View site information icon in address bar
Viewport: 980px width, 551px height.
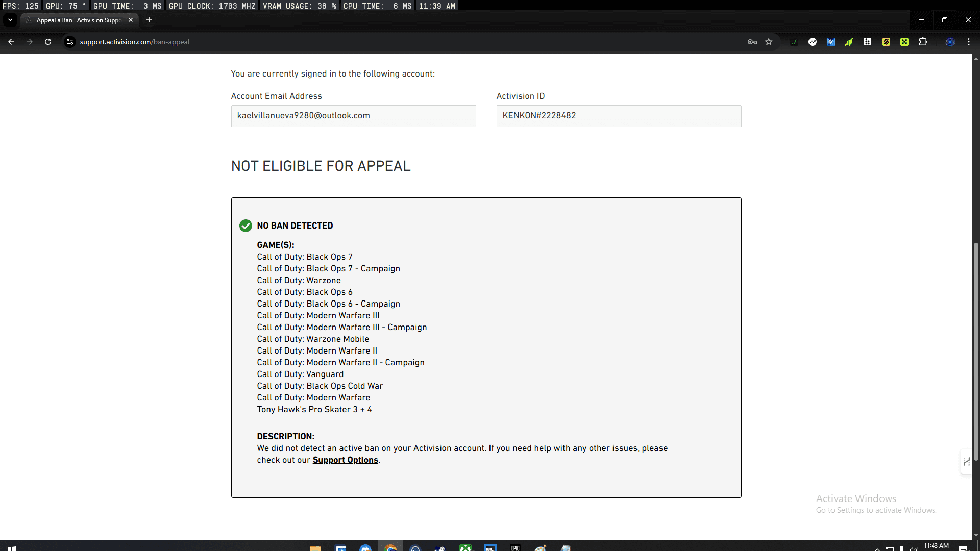(x=70, y=42)
